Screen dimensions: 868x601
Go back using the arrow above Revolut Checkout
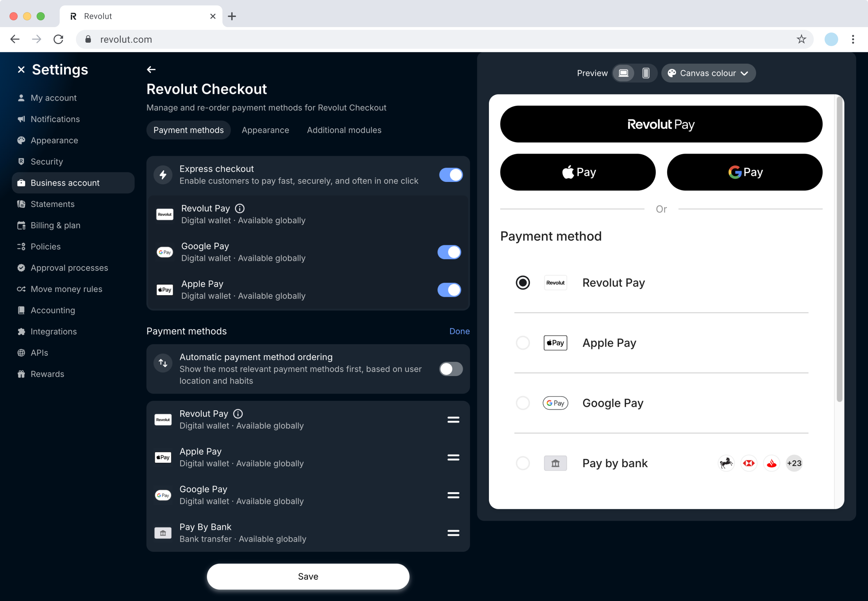click(x=151, y=70)
